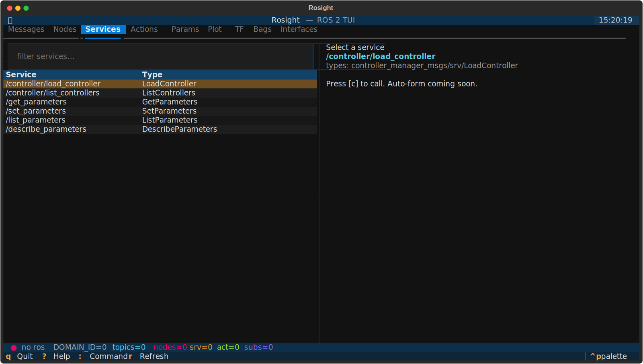Focus the filter services input field
The width and height of the screenshot is (643, 364).
[160, 57]
